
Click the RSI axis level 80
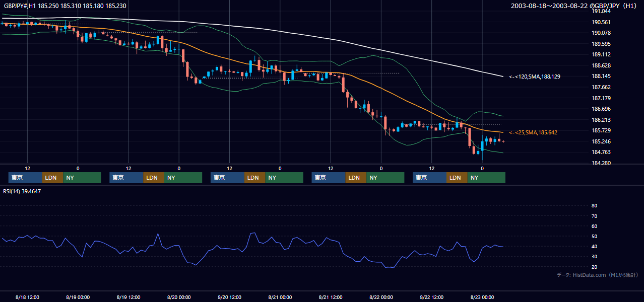[x=594, y=206]
